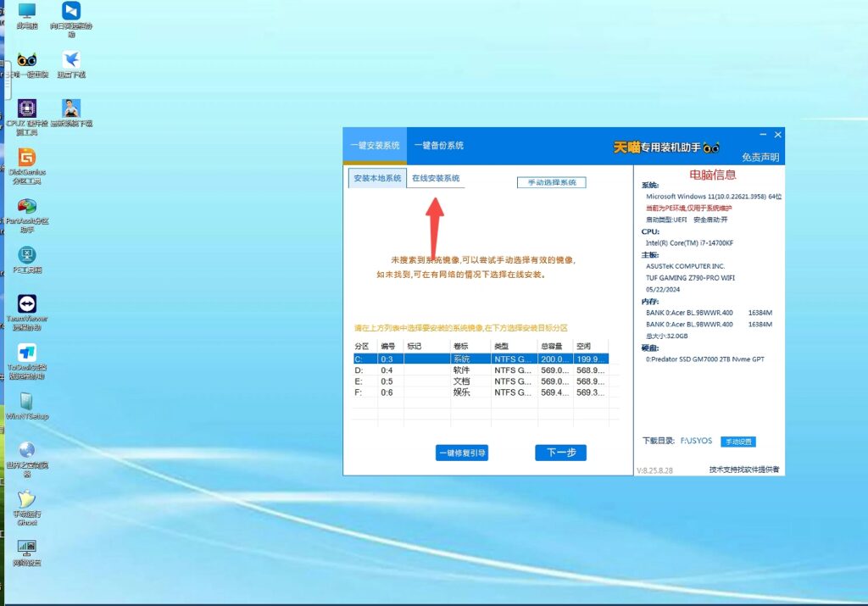Click the 总容量 column header
The height and width of the screenshot is (606, 868).
554,346
